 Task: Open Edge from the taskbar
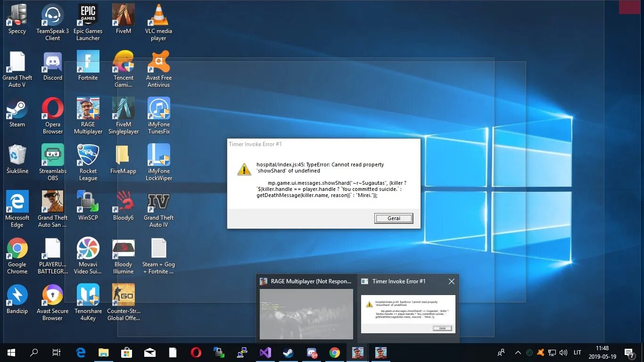point(81,353)
